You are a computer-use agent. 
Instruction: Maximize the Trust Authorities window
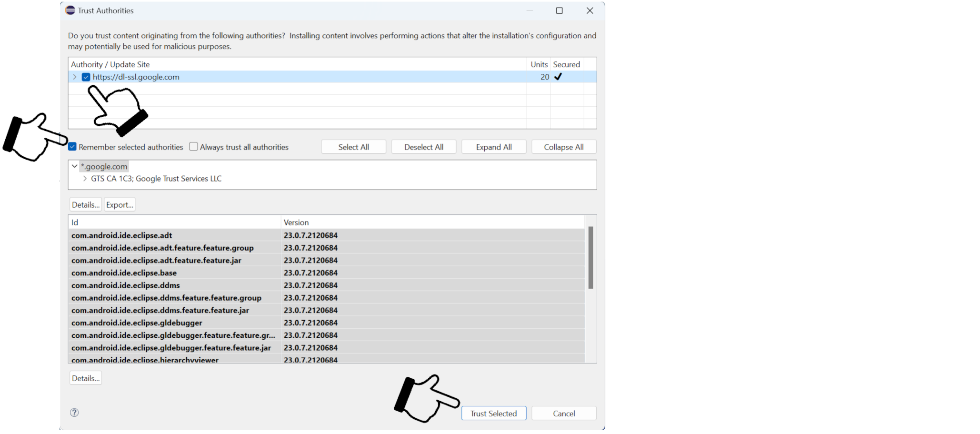tap(560, 10)
